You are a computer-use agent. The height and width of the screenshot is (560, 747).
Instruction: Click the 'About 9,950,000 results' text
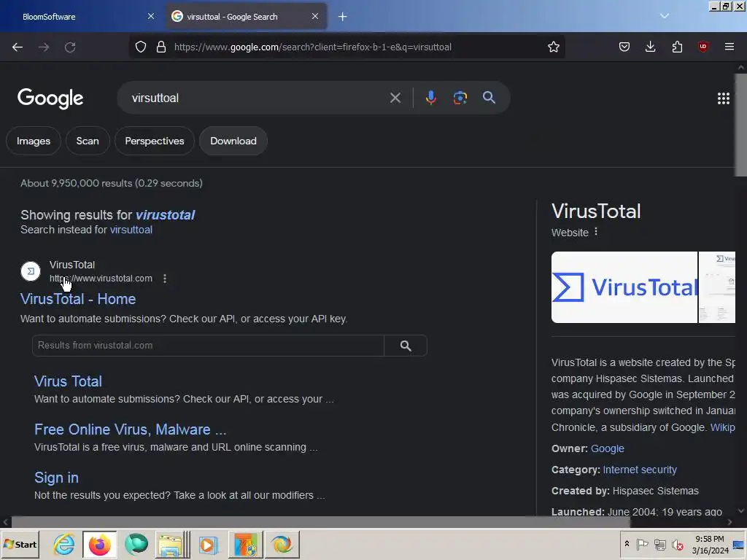(x=112, y=183)
